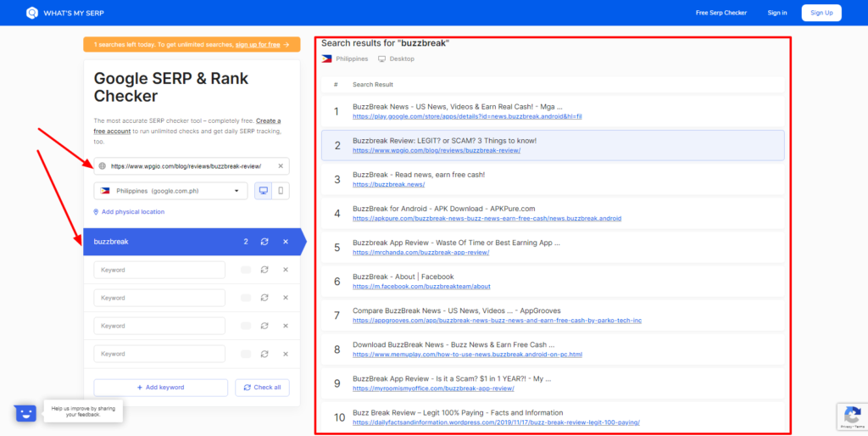Clear the URL field with its X icon
The height and width of the screenshot is (436, 868).
(x=281, y=166)
